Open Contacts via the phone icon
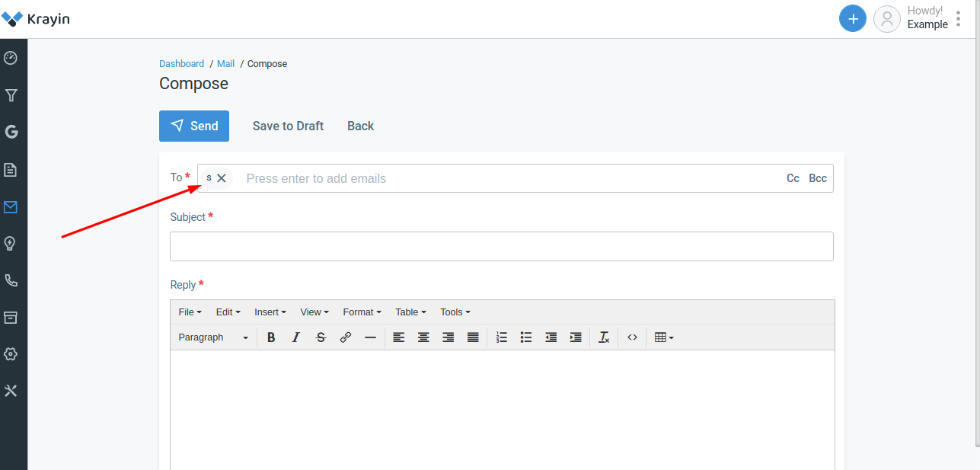This screenshot has width=980, height=470. [12, 280]
